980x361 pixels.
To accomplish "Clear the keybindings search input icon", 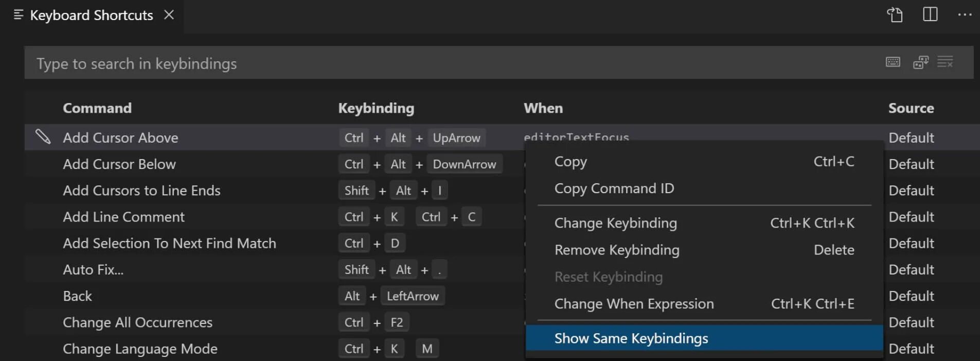I will click(945, 62).
